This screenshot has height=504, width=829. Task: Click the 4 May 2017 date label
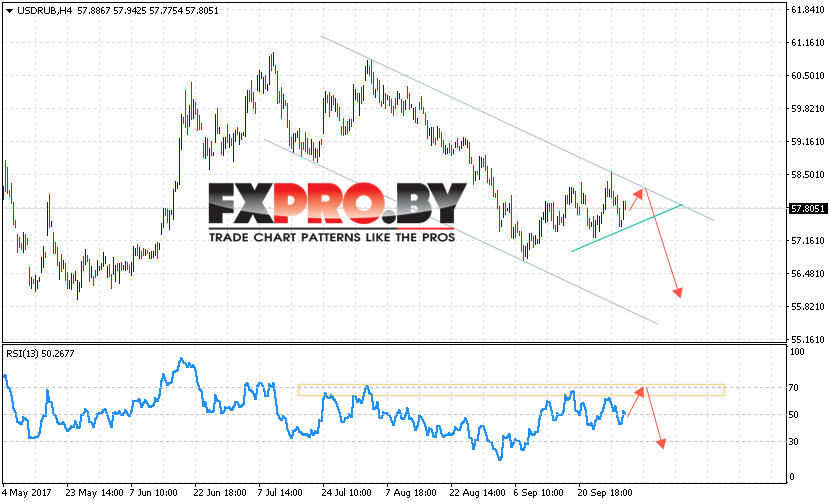tap(26, 493)
